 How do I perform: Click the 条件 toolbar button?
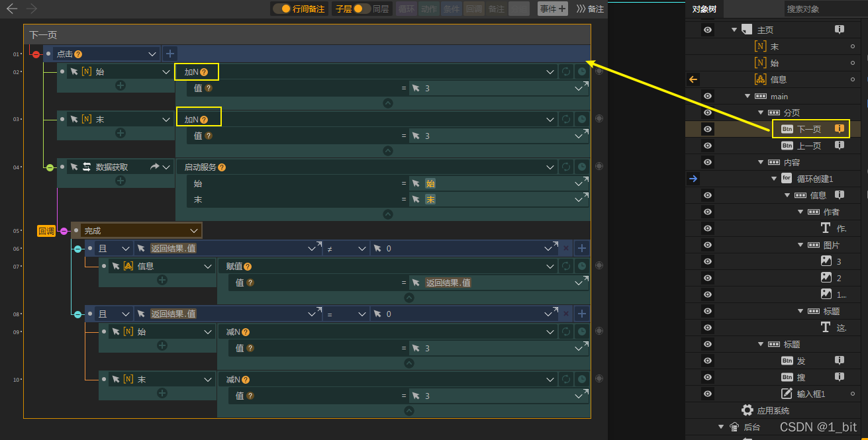[452, 9]
